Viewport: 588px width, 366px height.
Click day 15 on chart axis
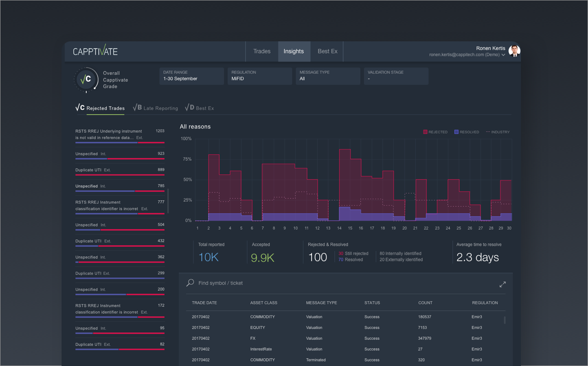pyautogui.click(x=350, y=228)
